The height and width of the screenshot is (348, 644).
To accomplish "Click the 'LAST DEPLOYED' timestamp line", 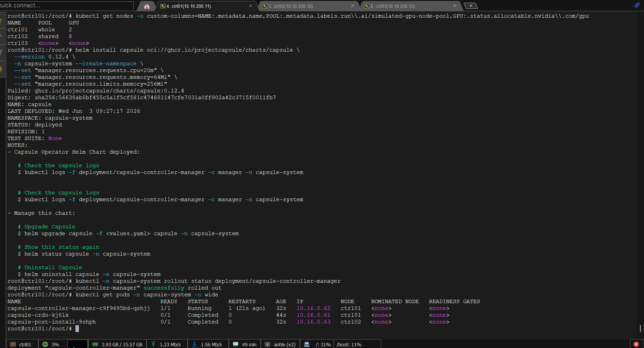I will pyautogui.click(x=74, y=111).
